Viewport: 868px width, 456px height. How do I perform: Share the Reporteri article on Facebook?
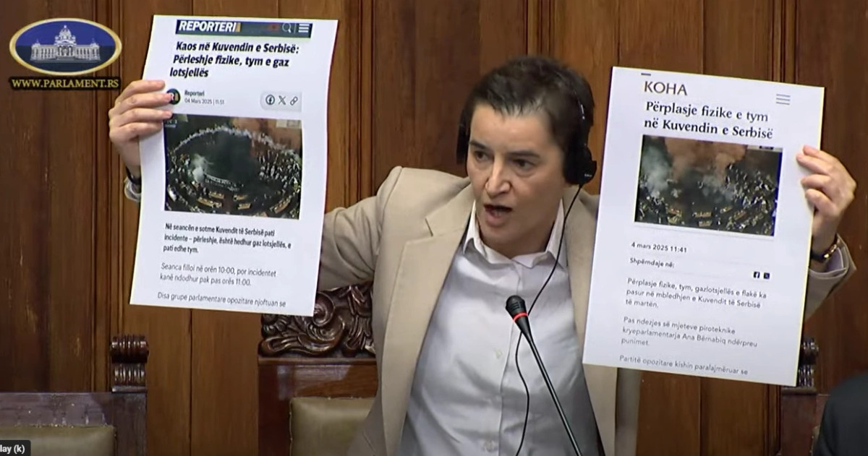click(x=271, y=100)
